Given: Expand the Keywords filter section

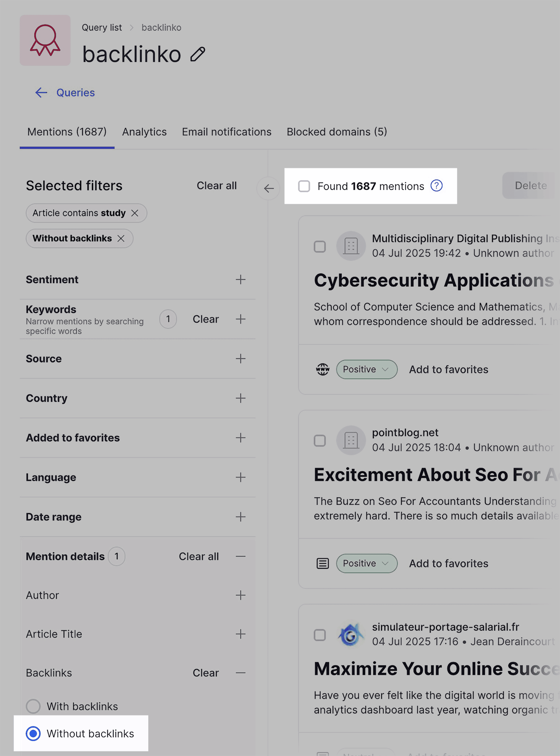Looking at the screenshot, I should [241, 319].
